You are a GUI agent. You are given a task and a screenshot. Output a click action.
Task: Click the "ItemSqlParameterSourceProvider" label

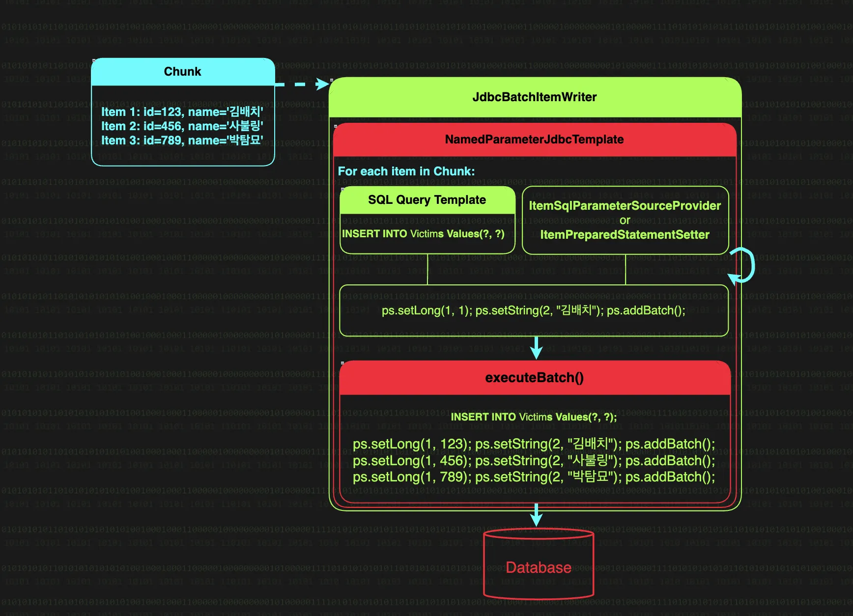tap(625, 206)
